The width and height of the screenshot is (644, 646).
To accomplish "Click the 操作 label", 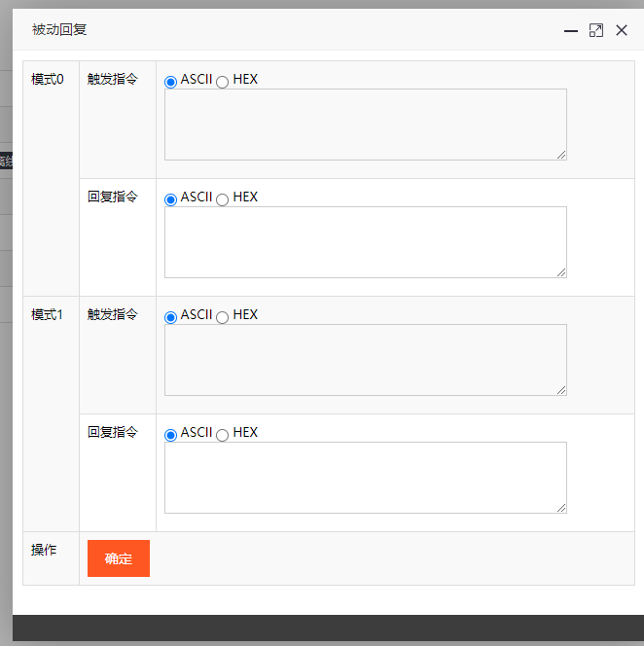I will [44, 550].
